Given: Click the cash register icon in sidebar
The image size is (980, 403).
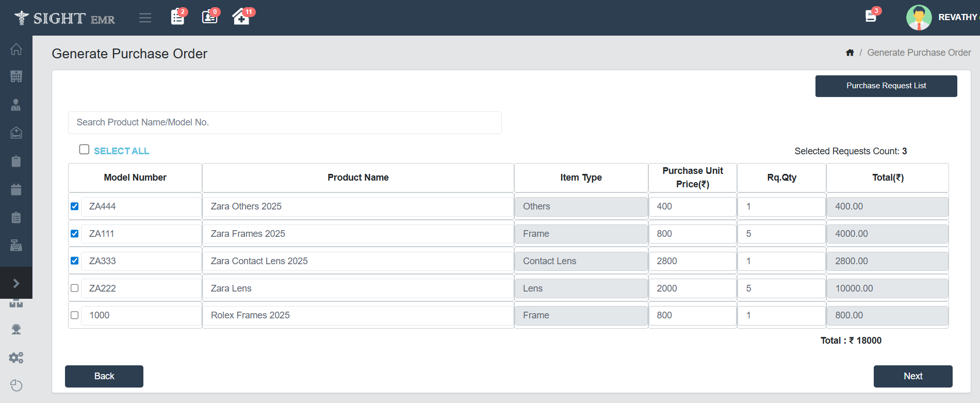Looking at the screenshot, I should 16,245.
